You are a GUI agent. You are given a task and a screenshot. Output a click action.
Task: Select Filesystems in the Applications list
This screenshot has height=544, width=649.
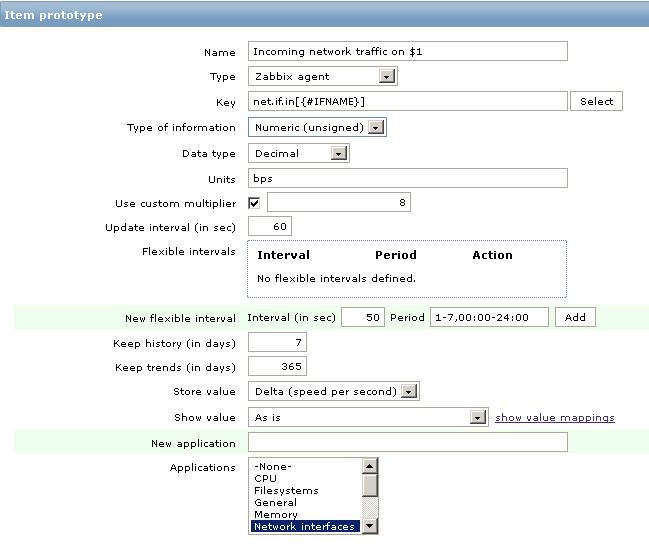coord(286,491)
